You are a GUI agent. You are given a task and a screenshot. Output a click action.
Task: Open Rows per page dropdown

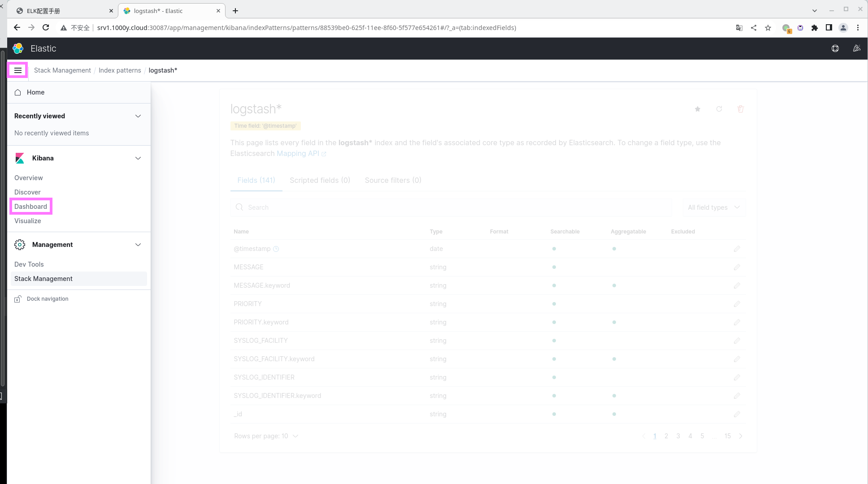click(266, 436)
